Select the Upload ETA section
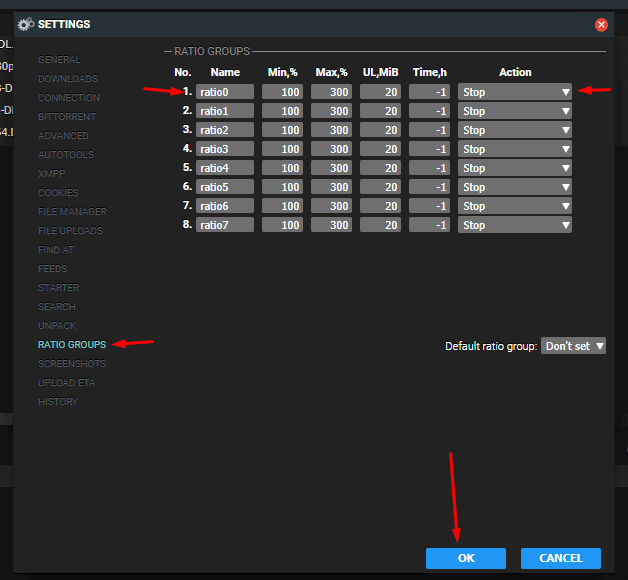 click(x=68, y=383)
